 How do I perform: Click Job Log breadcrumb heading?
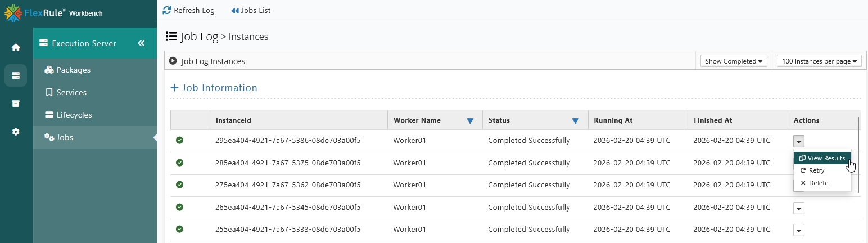tap(200, 37)
